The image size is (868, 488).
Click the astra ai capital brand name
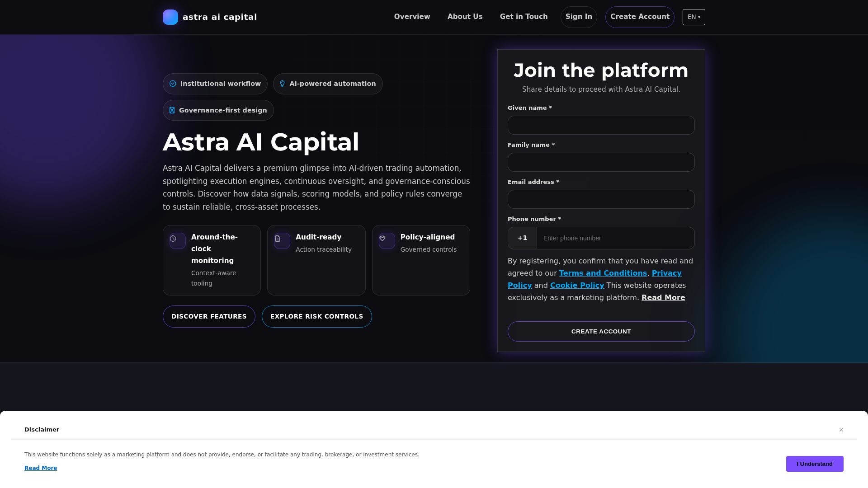(220, 17)
